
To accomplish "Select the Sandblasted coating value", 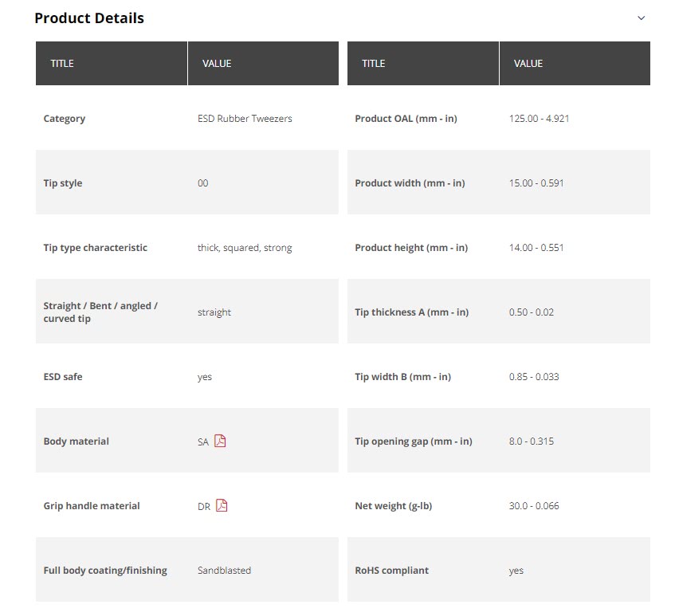I will tap(224, 571).
